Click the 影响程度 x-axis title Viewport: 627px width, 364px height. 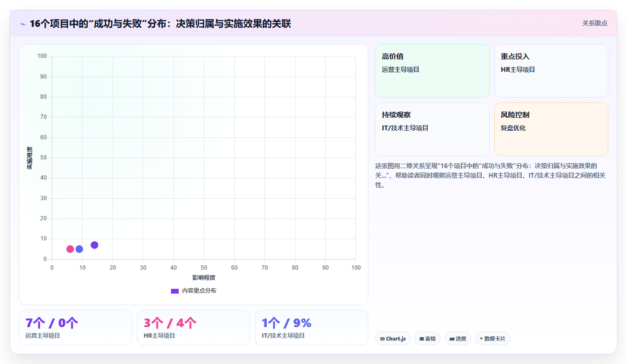[x=204, y=278]
